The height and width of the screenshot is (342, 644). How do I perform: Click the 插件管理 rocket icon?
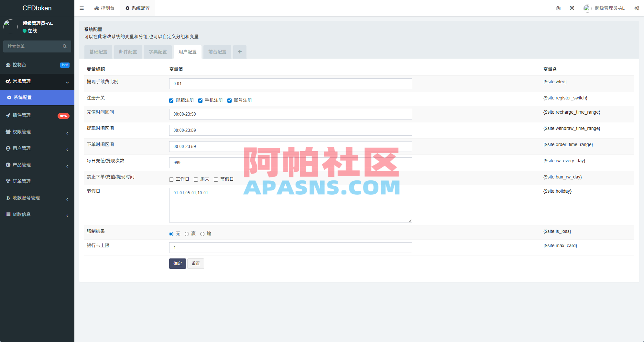[8, 115]
